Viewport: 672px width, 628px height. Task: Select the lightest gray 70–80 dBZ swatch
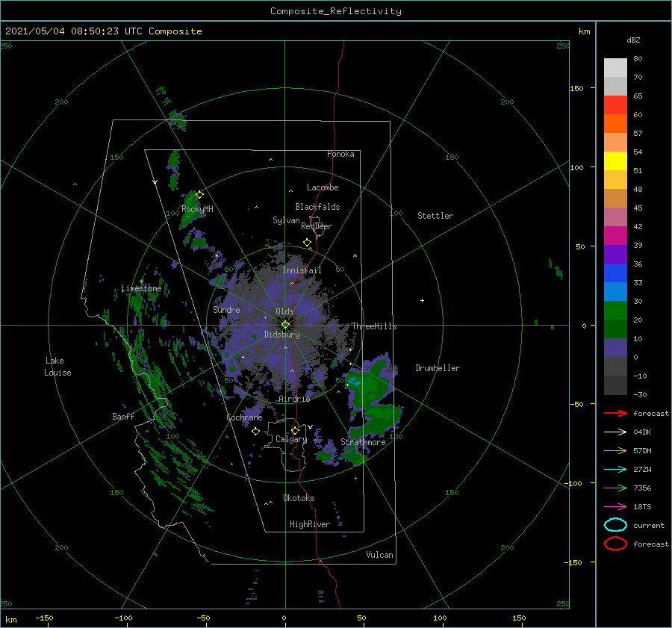point(615,68)
